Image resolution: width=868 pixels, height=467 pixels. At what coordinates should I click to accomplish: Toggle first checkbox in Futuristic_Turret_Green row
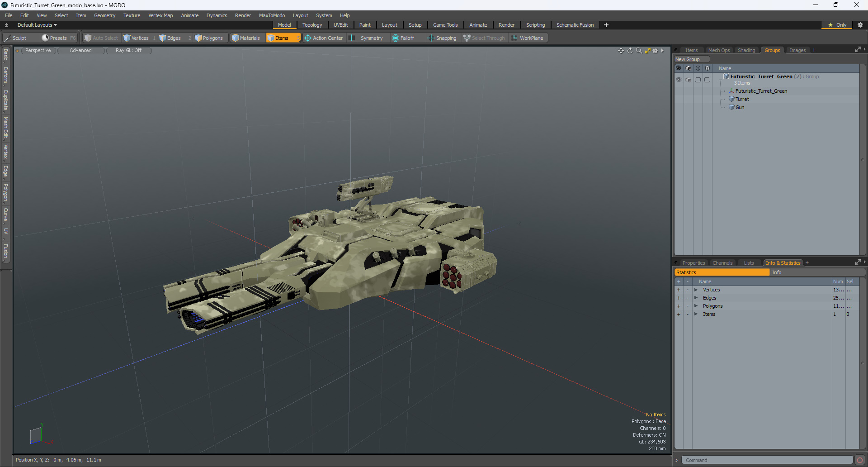(x=698, y=80)
